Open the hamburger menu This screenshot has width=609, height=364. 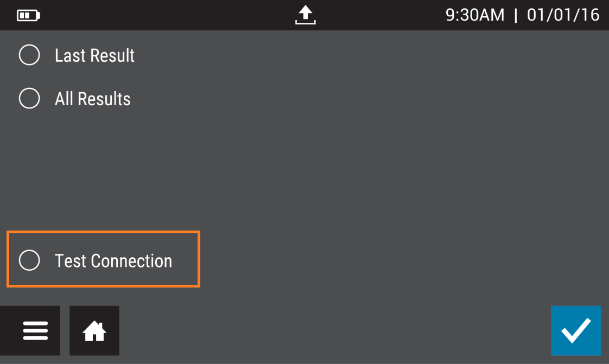35,330
